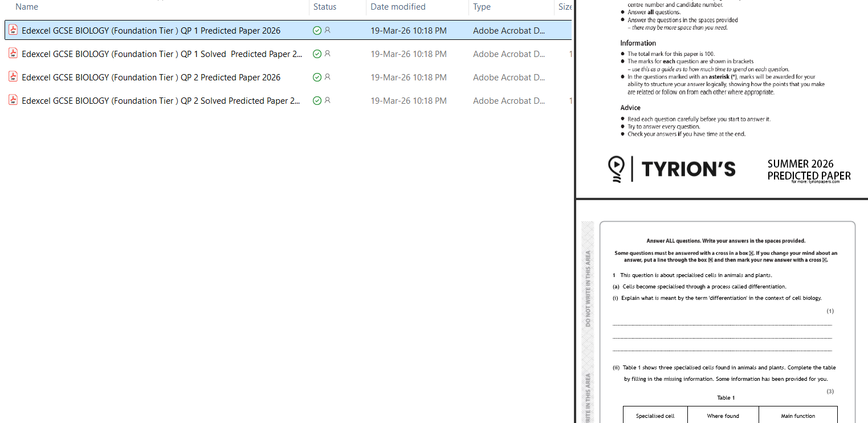This screenshot has height=423, width=868.
Task: Click the PDF icon beside QP 2 Solved paper
Action: 13,100
